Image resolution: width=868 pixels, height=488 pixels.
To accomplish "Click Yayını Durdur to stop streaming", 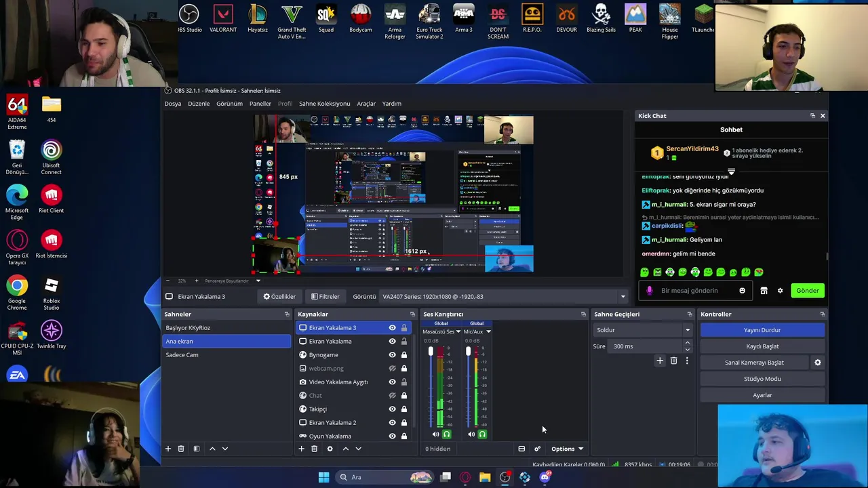I will (x=762, y=330).
